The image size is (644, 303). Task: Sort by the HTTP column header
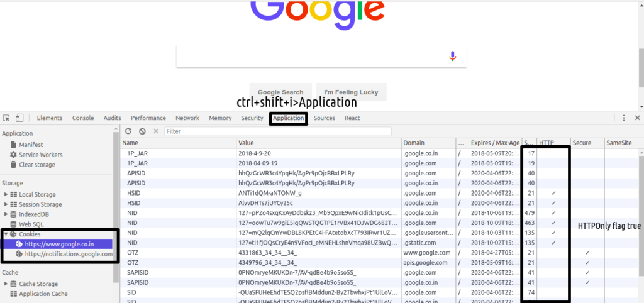[x=553, y=143]
